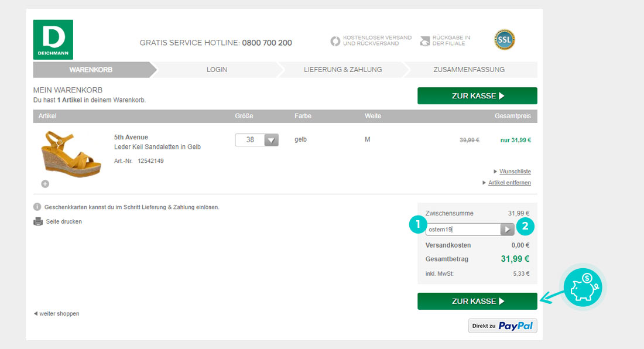Click the Weite column header
This screenshot has width=644, height=349.
pos(372,116)
